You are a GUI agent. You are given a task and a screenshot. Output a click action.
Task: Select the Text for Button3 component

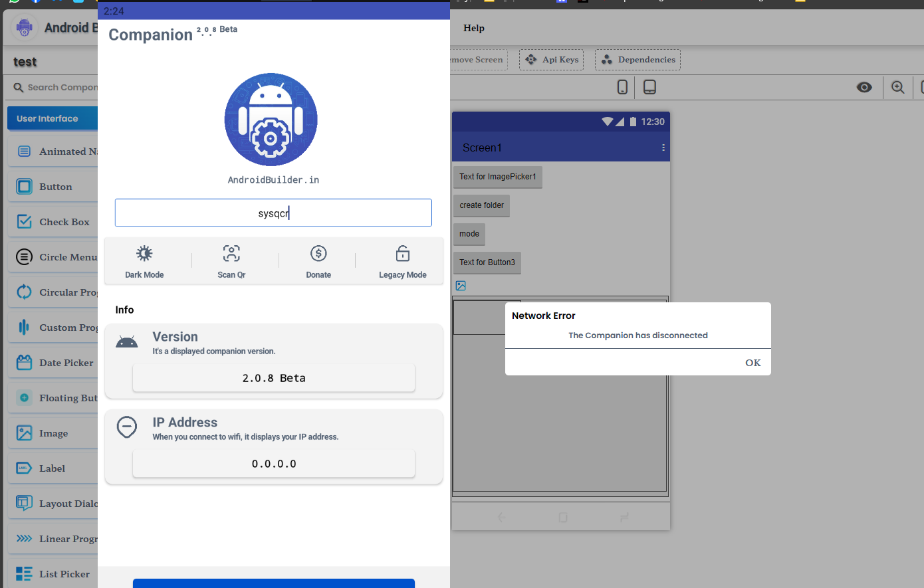(x=487, y=262)
